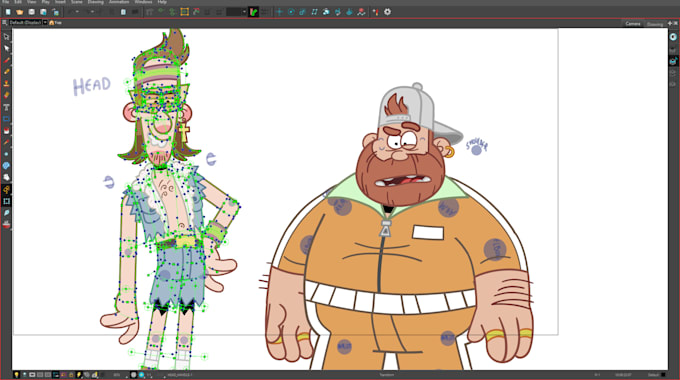
Task: Select the highlighted yellow Rigging tool
Action: coord(6,190)
